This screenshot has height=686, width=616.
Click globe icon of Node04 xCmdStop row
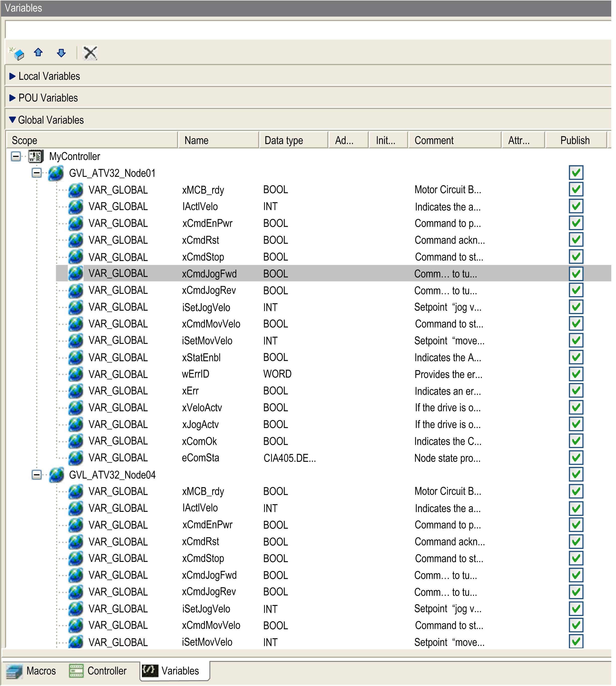pos(76,558)
